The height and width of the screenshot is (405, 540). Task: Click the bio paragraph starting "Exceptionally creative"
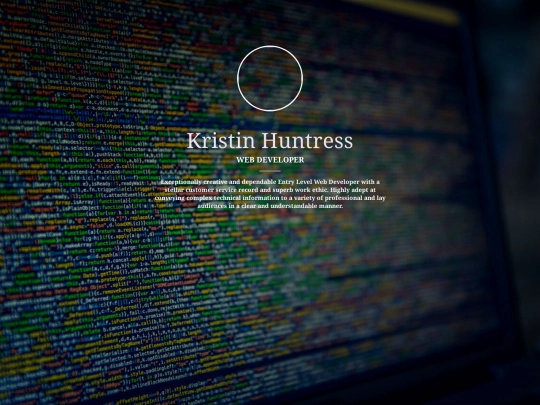pyautogui.click(x=270, y=194)
